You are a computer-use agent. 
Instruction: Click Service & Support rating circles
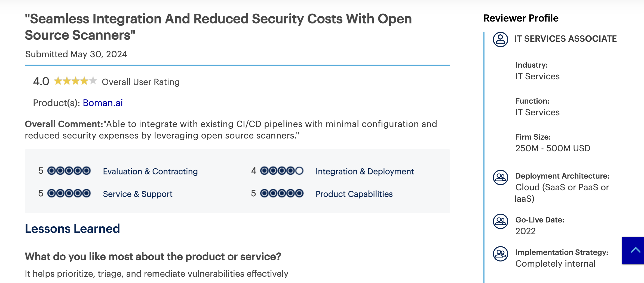point(69,194)
